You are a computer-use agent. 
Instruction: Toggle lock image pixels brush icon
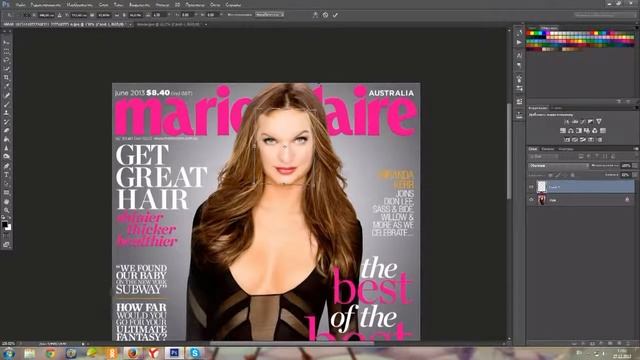point(558,175)
